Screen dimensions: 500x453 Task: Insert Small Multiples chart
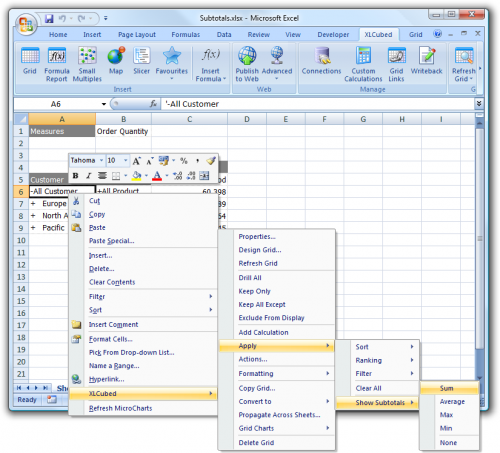point(87,64)
